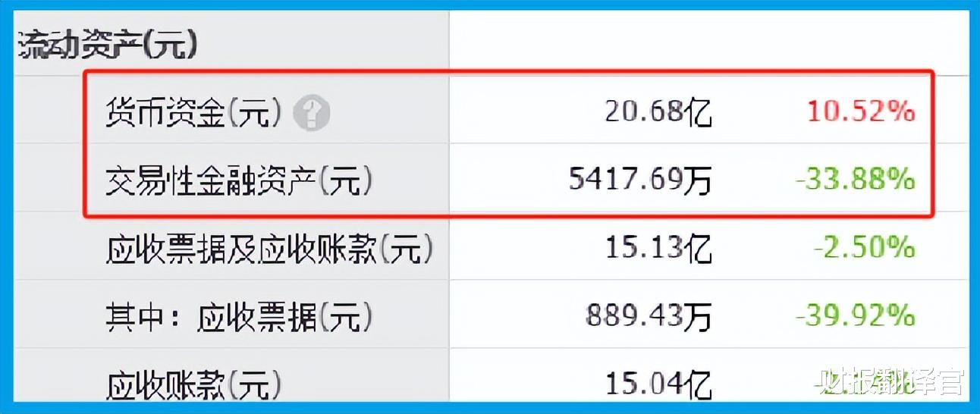Click the 5417.69万 amount
This screenshot has width=980, height=414.
tap(641, 180)
